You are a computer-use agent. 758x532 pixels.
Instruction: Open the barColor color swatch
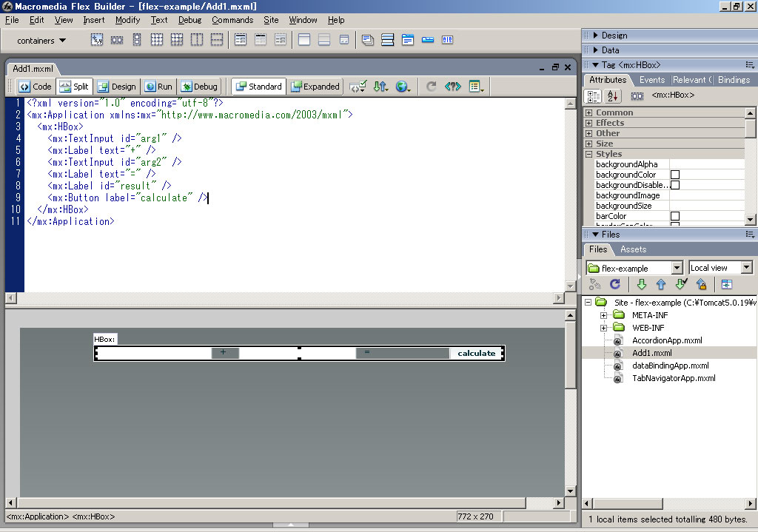click(x=675, y=216)
